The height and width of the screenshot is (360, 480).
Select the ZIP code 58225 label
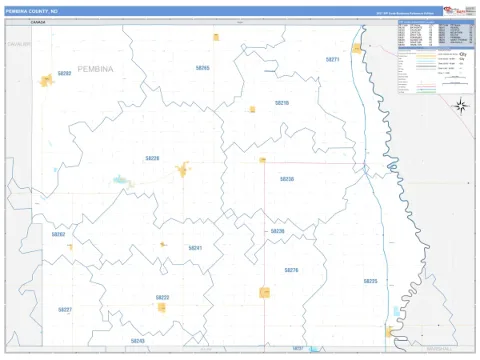point(370,281)
